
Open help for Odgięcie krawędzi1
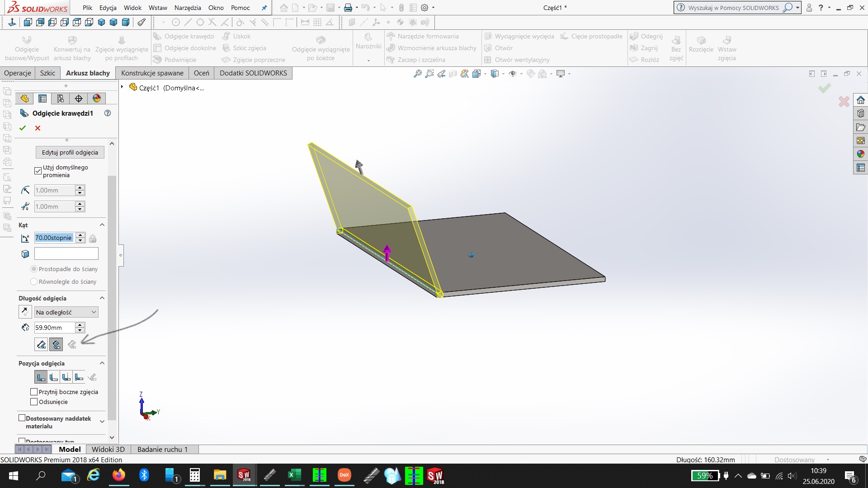coord(108,113)
